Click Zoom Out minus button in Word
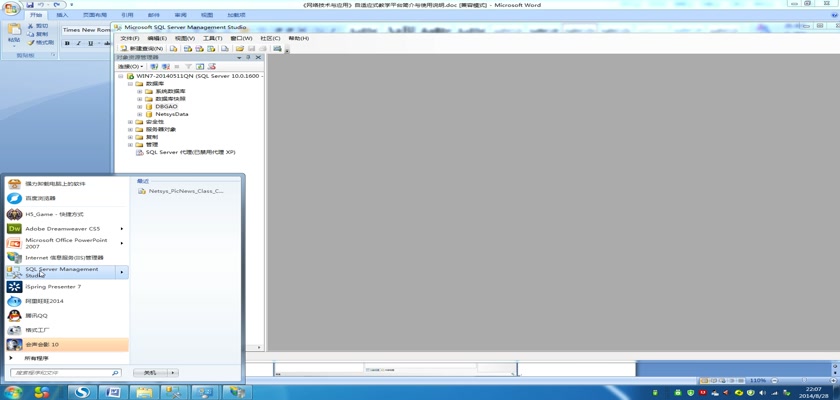840x400 pixels. [x=773, y=380]
